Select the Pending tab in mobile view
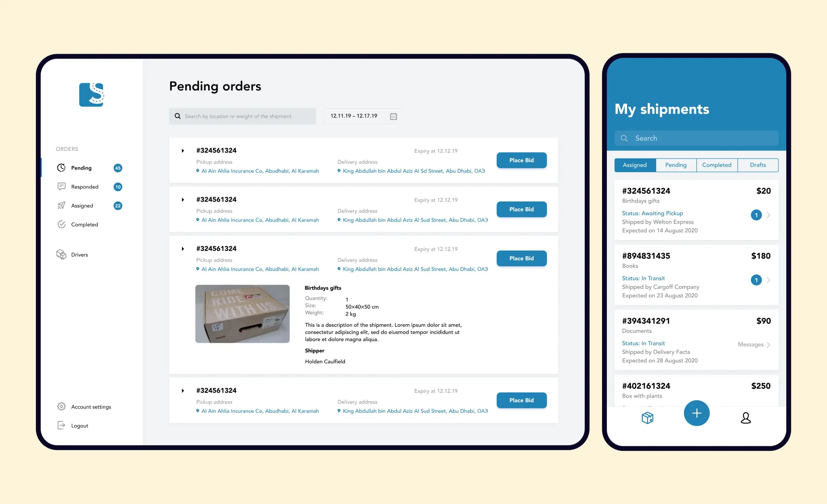The height and width of the screenshot is (504, 827). pyautogui.click(x=675, y=165)
